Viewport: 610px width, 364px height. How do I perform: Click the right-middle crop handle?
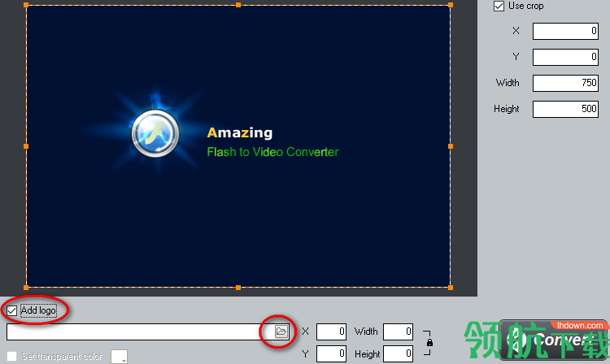[451, 146]
